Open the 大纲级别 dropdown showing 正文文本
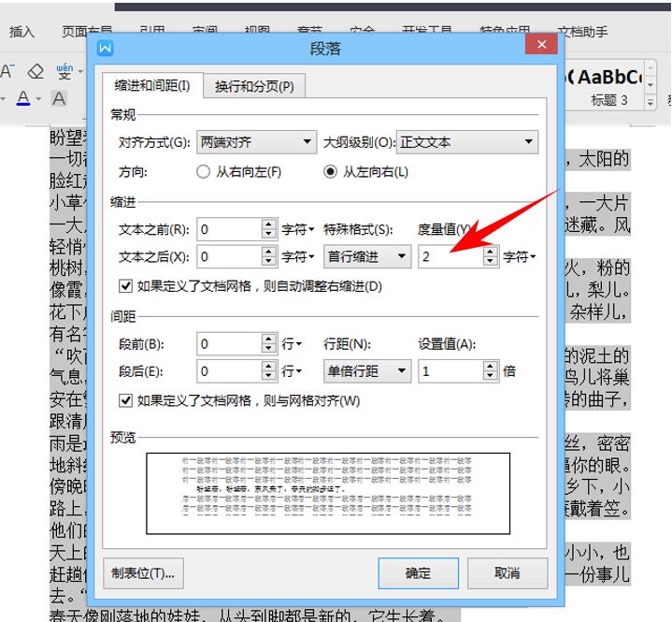Viewport: 672px width, 622px height. point(467,142)
